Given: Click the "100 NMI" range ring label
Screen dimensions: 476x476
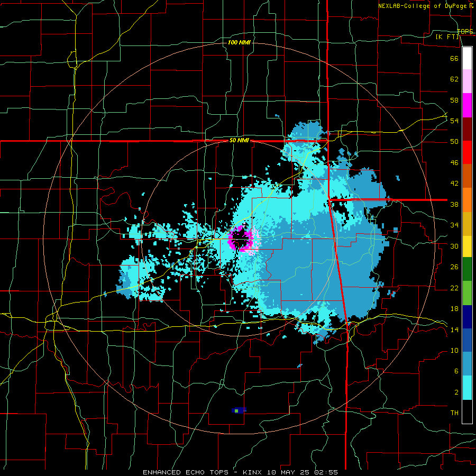Looking at the screenshot, I should click(x=239, y=42).
